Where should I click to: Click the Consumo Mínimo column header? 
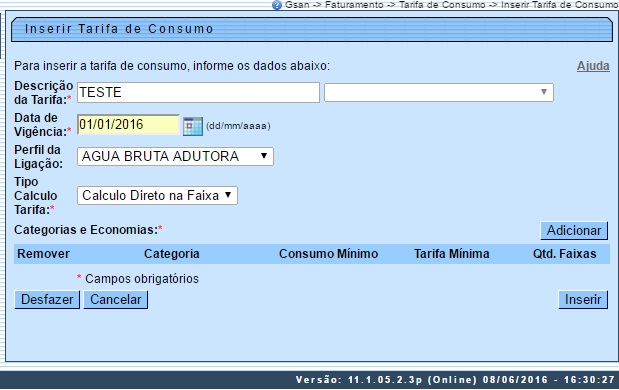pyautogui.click(x=328, y=254)
